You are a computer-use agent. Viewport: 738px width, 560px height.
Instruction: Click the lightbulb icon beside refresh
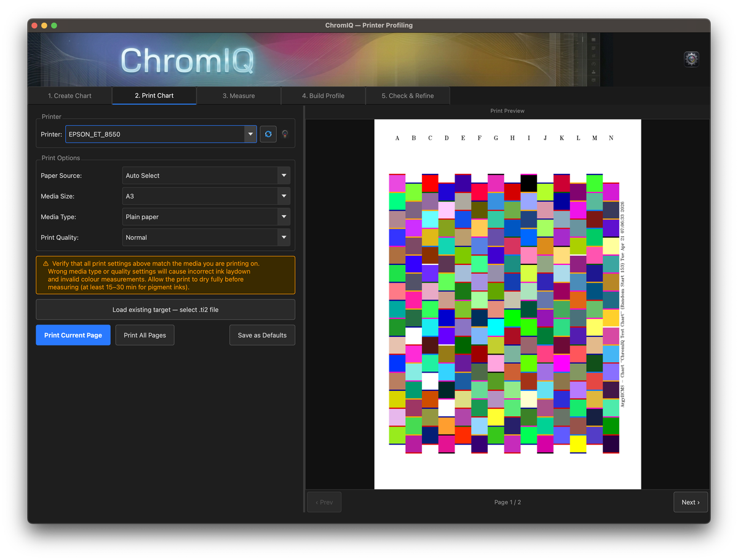pos(285,134)
